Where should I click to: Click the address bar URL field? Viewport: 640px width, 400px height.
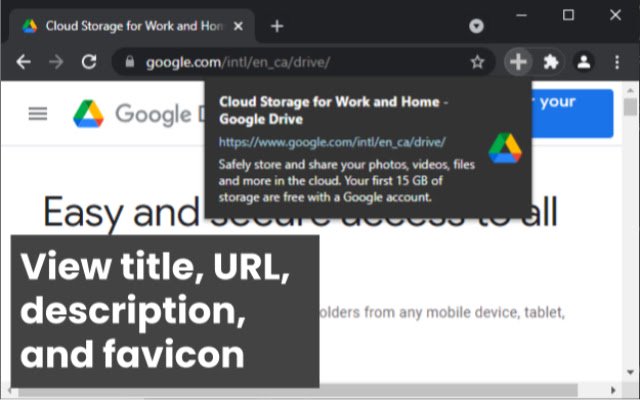[304, 62]
